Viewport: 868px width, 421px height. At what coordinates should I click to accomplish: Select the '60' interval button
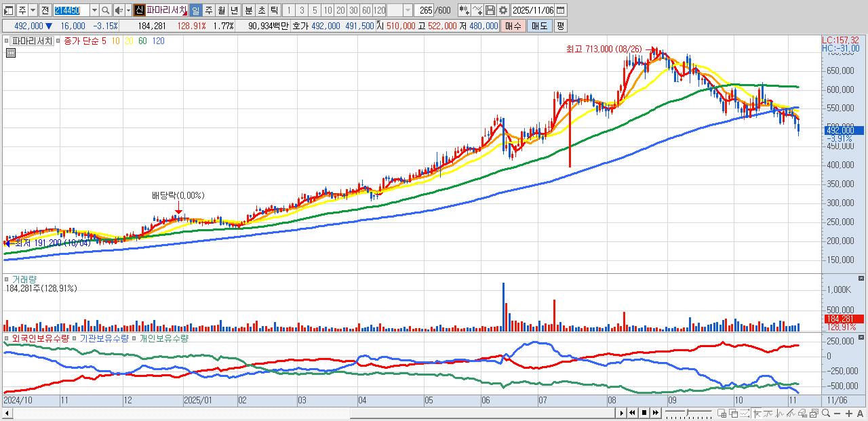pyautogui.click(x=366, y=10)
